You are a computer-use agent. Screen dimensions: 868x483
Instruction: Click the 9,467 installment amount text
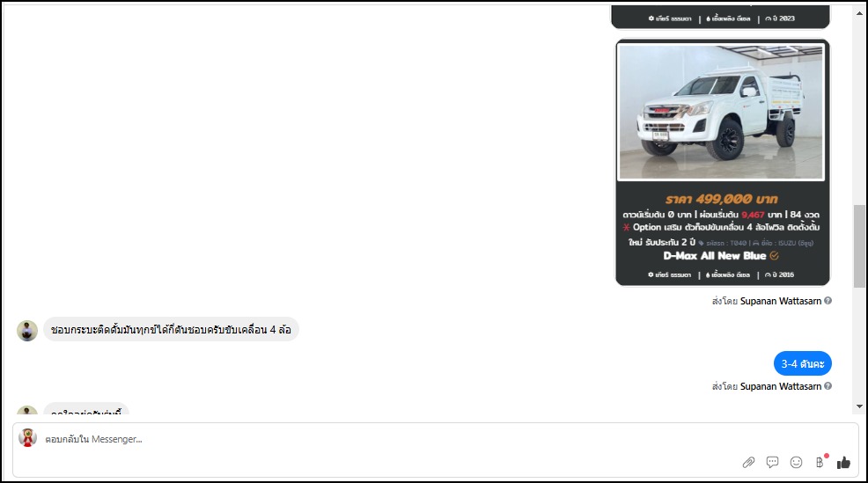pos(753,215)
